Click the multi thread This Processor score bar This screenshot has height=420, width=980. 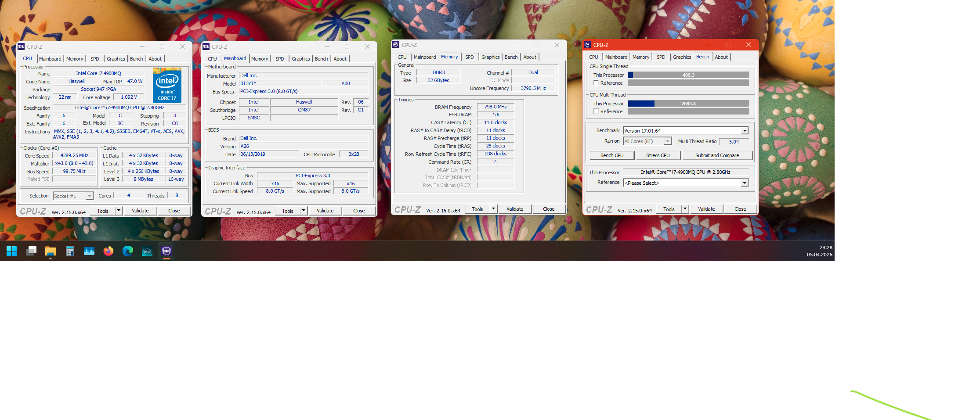[x=688, y=104]
